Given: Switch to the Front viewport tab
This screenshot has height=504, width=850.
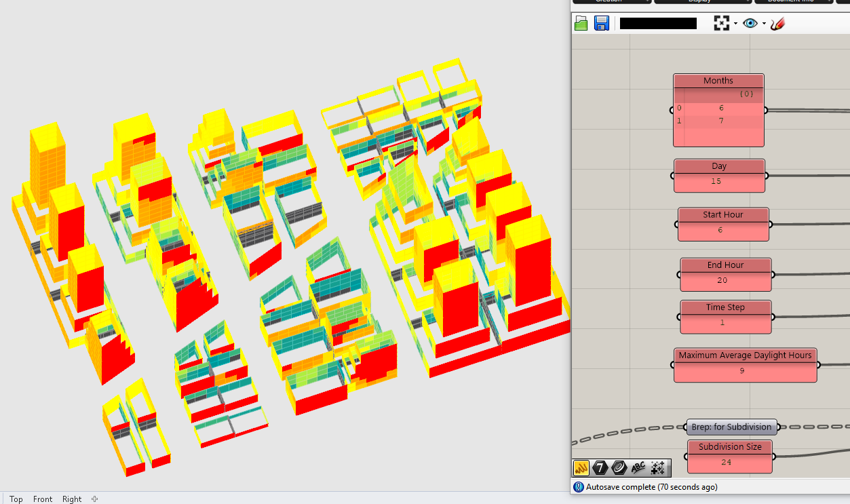Looking at the screenshot, I should [43, 499].
